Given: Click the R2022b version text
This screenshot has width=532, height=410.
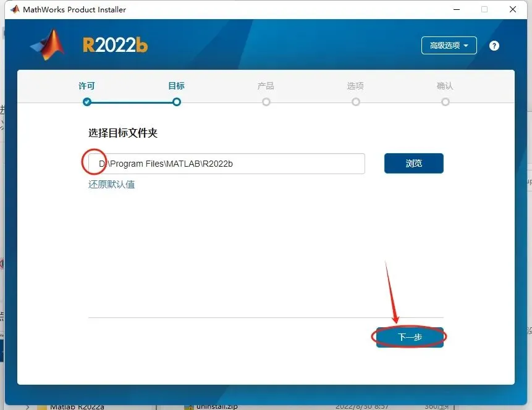Looking at the screenshot, I should (x=116, y=45).
